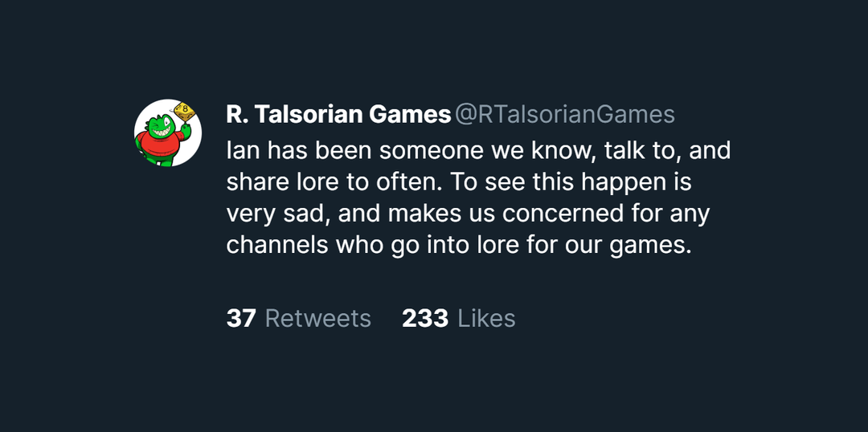Click the 233 likes number

(x=425, y=319)
